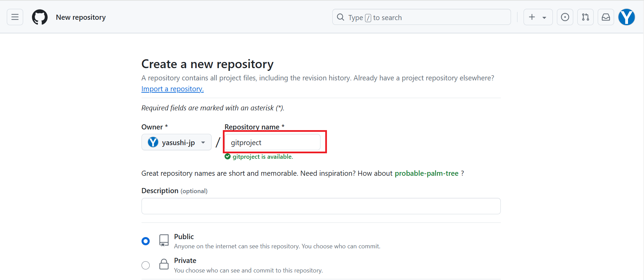Open your profile avatar menu

(626, 17)
